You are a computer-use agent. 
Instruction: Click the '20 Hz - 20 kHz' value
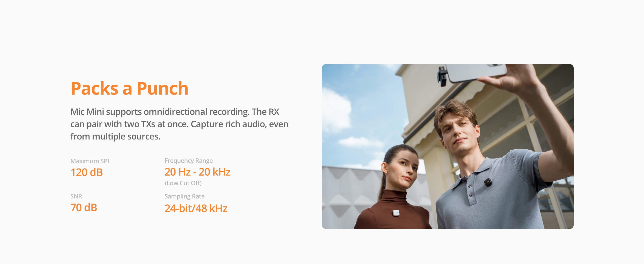pyautogui.click(x=197, y=172)
